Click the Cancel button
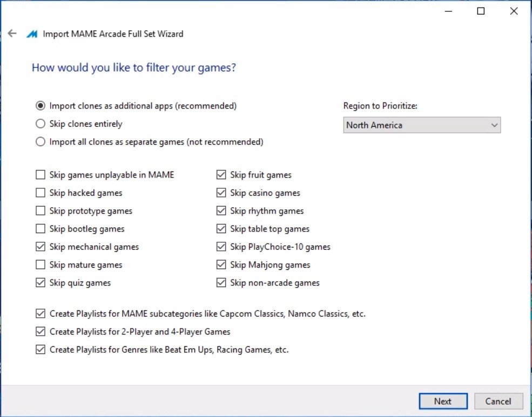Viewport: 532px width, 417px height. point(498,401)
